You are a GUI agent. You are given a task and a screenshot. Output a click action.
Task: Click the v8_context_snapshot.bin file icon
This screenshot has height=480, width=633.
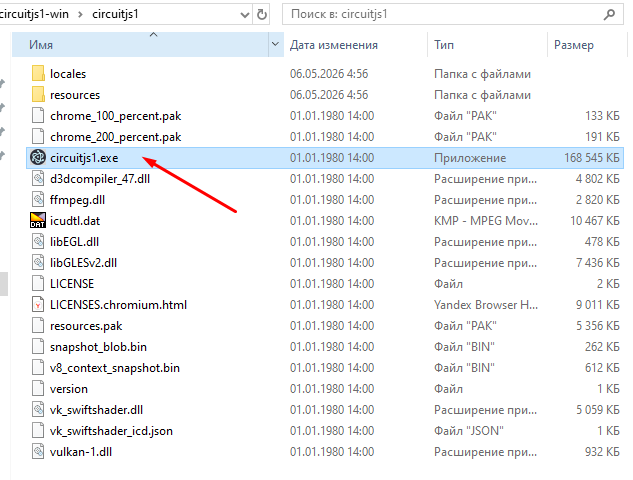(38, 367)
